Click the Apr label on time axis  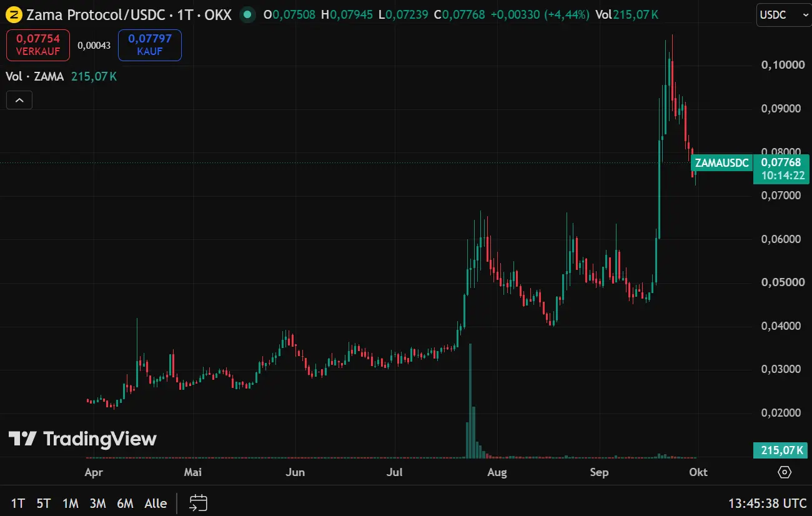point(93,472)
